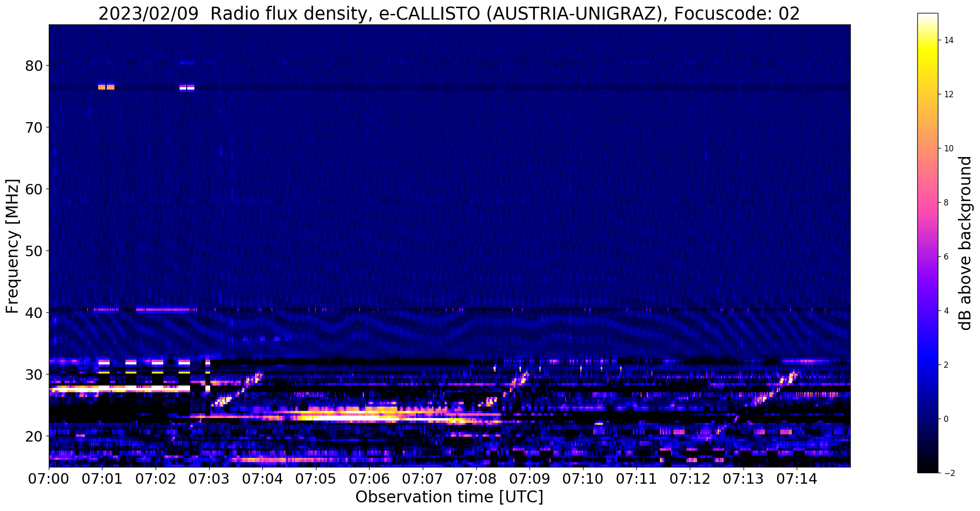Viewport: 980px width, 511px height.
Task: Click the colorbar tick label 4
Action: tap(946, 311)
